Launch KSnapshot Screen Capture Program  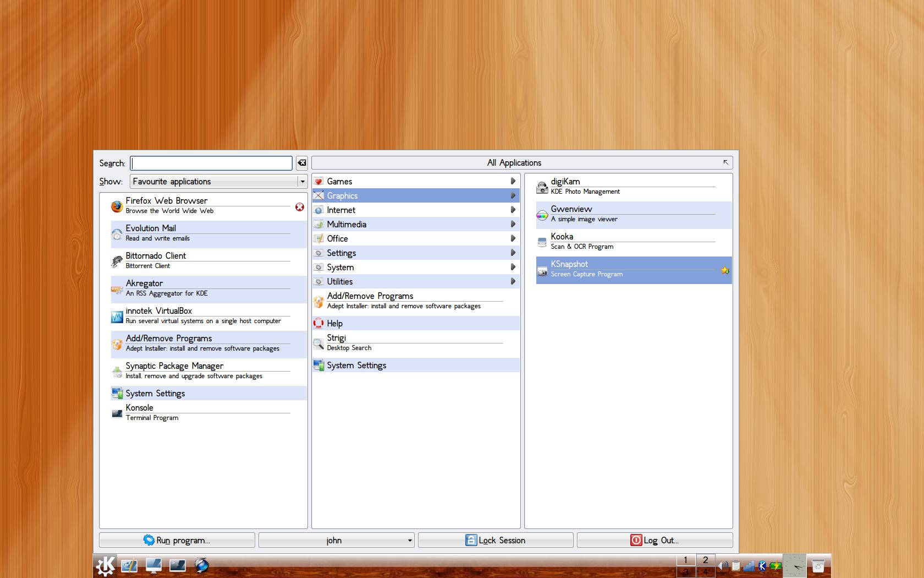634,270
